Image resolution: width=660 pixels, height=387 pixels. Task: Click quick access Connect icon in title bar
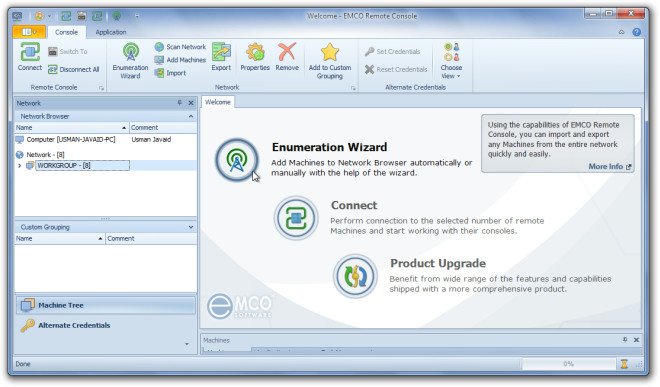coord(66,16)
